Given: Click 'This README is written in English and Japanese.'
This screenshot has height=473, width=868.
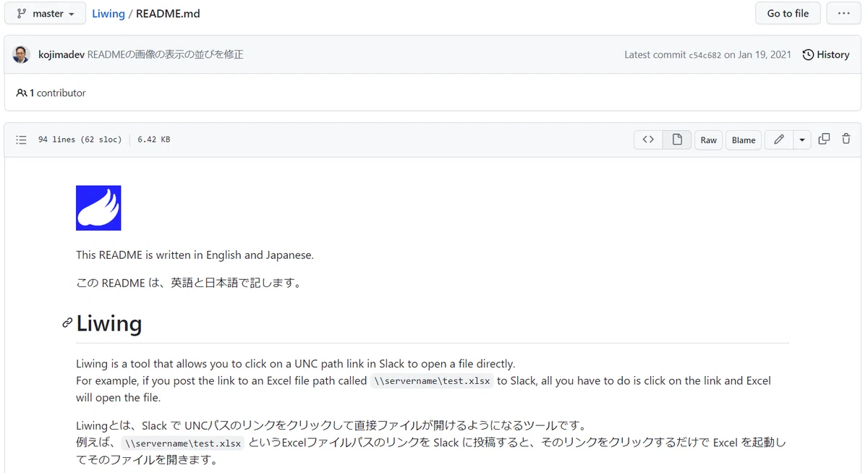Looking at the screenshot, I should click(195, 255).
